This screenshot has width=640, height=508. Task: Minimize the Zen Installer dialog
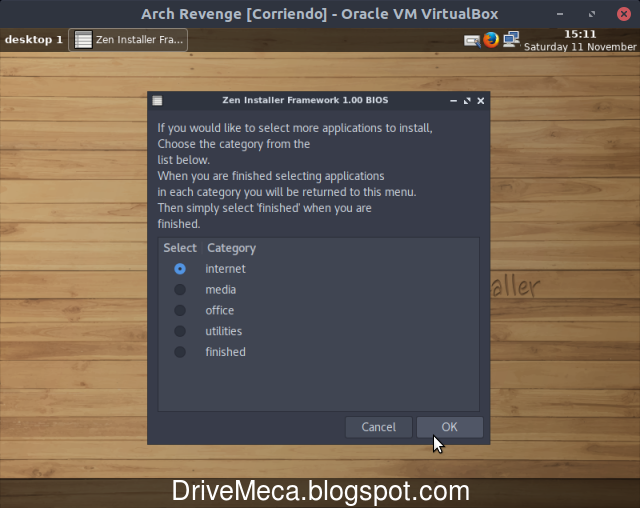453,100
